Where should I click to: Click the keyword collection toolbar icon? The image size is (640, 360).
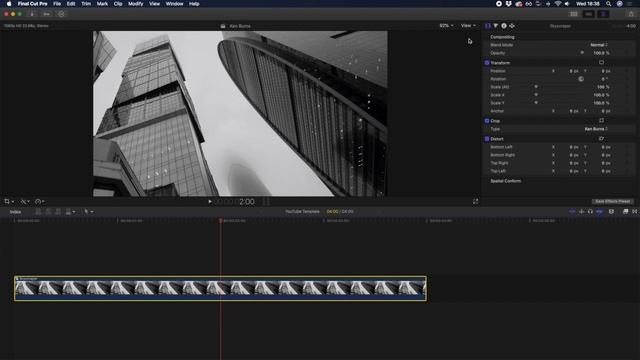47,14
